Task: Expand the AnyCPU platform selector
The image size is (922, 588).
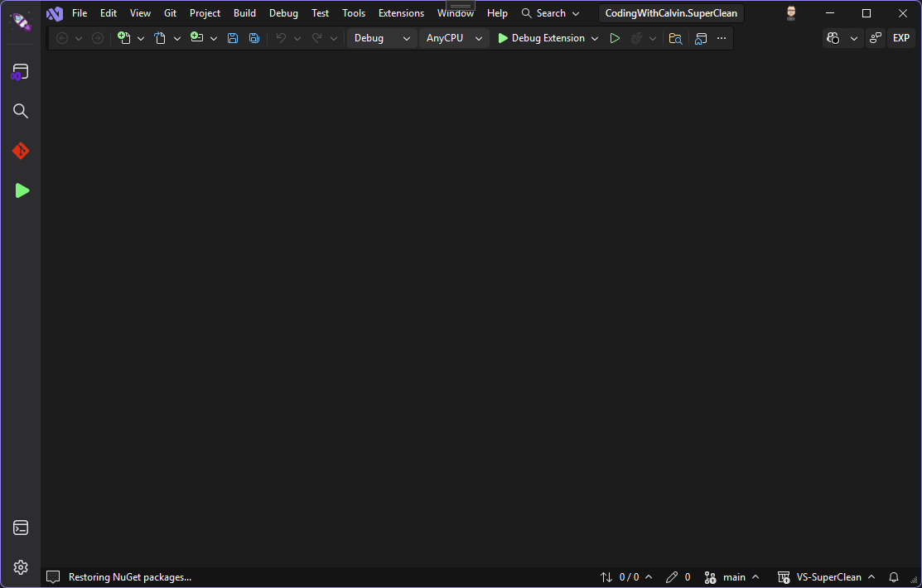Action: click(x=453, y=38)
